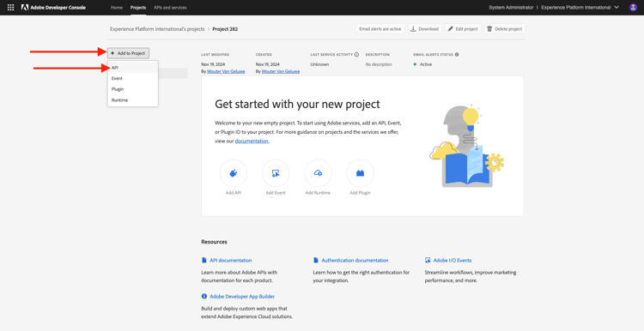Select Runtime from the dropdown menu
Image resolution: width=644 pixels, height=331 pixels.
(x=132, y=100)
